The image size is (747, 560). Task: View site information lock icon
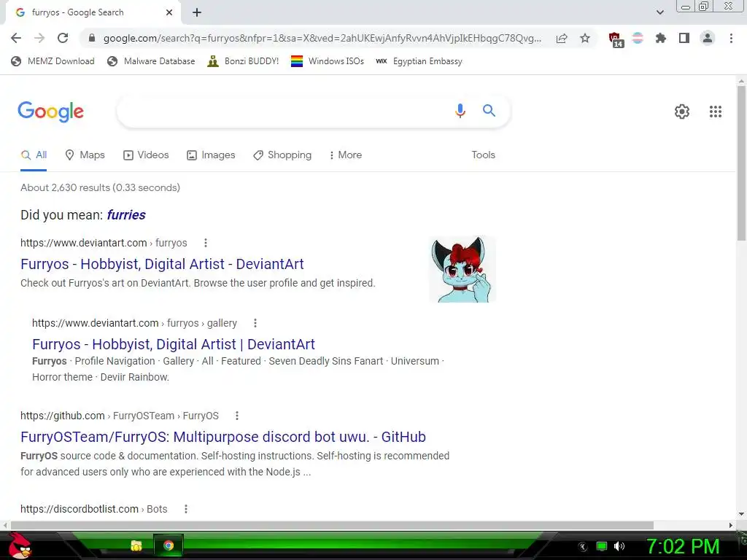[92, 38]
